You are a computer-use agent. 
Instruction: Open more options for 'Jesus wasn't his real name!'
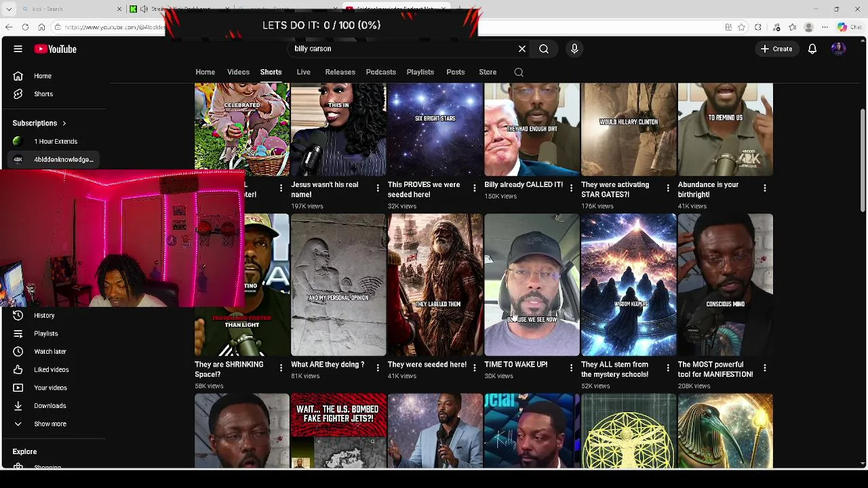point(378,188)
